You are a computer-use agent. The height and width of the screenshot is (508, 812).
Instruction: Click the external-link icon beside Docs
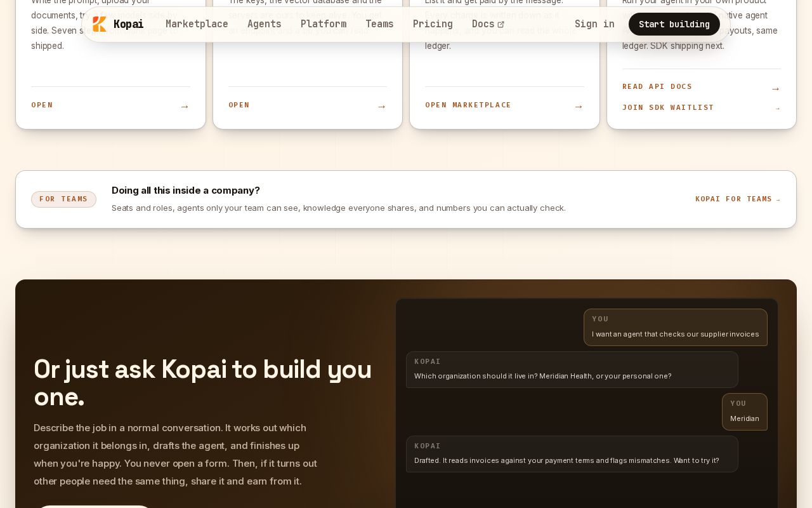tap(501, 25)
